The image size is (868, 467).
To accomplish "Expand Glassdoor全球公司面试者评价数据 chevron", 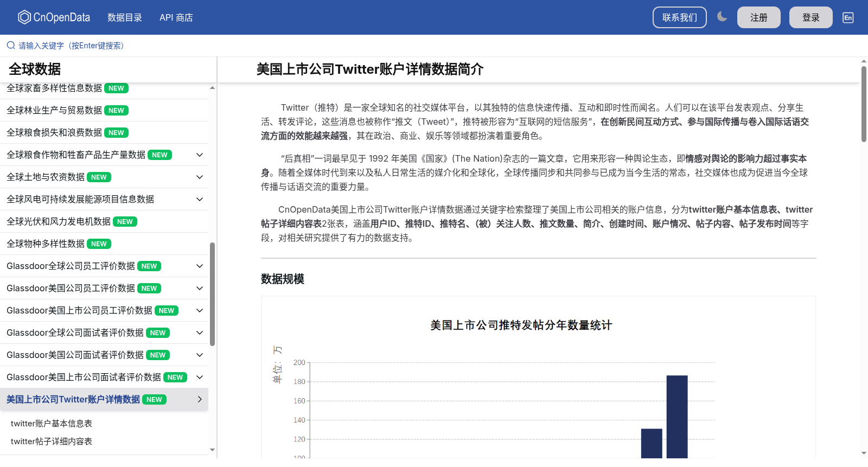I will click(200, 332).
